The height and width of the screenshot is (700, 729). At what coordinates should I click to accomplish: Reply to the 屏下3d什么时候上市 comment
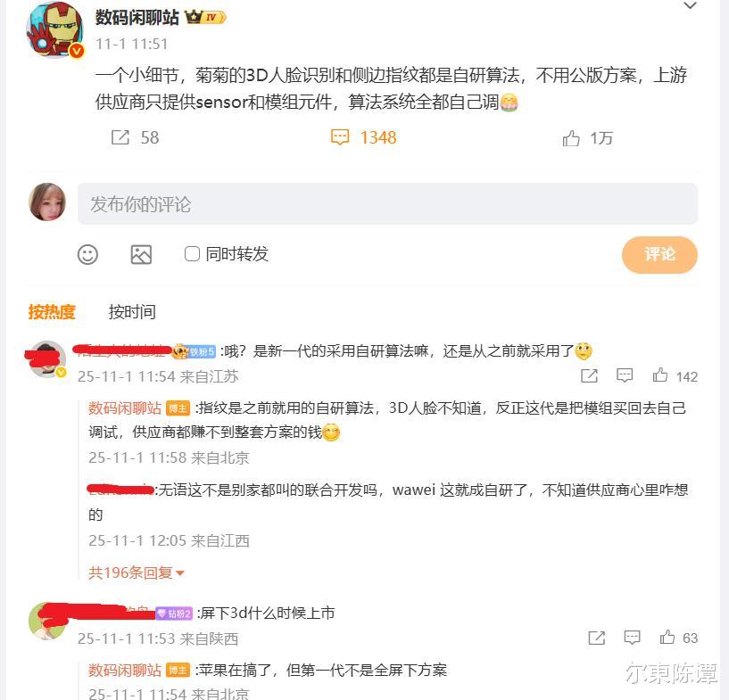(632, 638)
